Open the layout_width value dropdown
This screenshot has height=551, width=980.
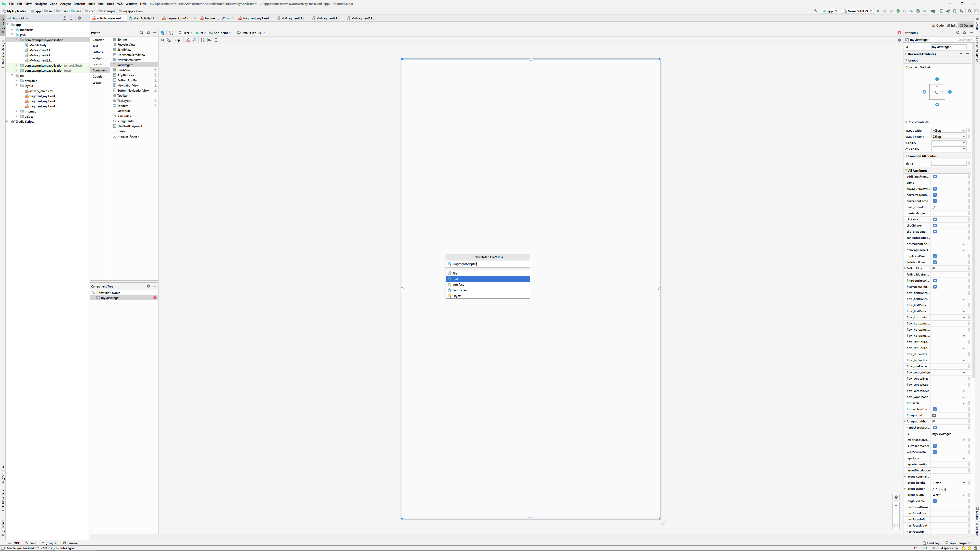[x=963, y=130]
